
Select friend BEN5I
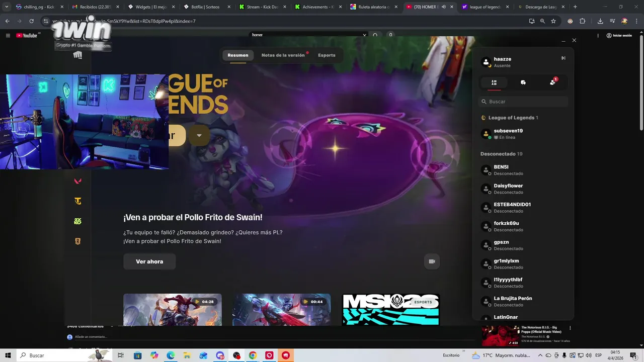(523, 170)
